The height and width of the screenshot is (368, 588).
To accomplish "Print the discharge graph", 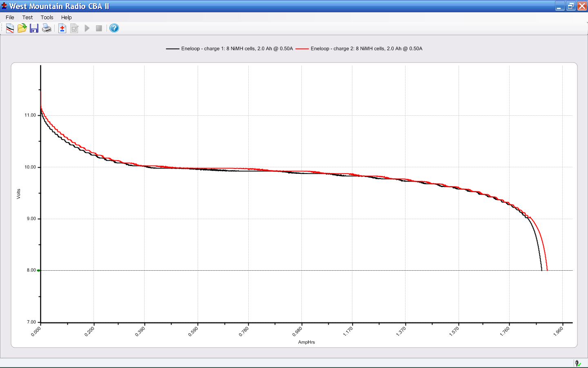I will coord(47,28).
